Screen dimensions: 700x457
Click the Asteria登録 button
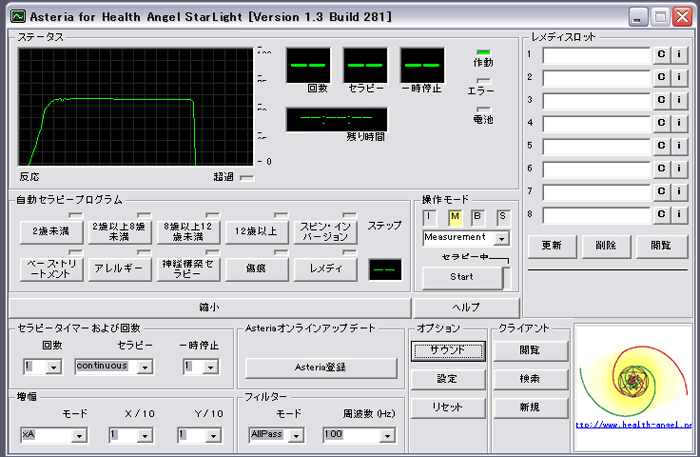(320, 368)
